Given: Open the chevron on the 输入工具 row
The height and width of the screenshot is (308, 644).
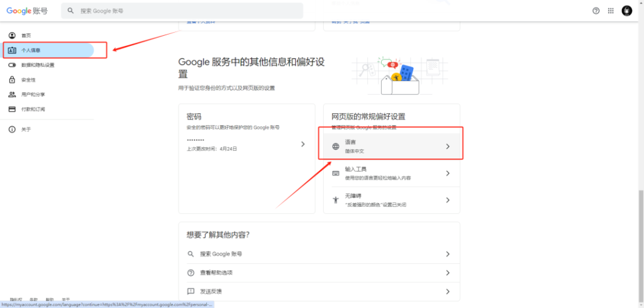Looking at the screenshot, I should point(448,173).
